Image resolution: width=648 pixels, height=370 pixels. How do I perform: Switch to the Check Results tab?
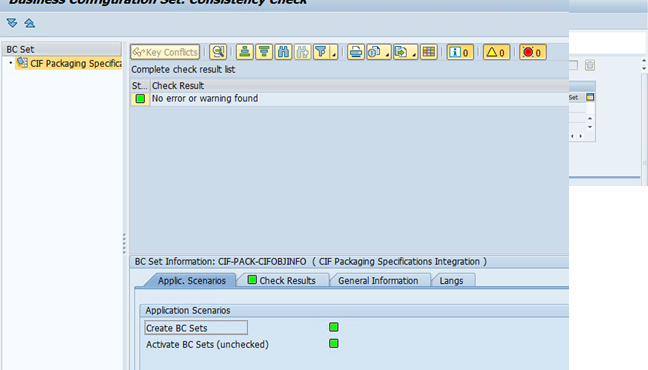(282, 280)
